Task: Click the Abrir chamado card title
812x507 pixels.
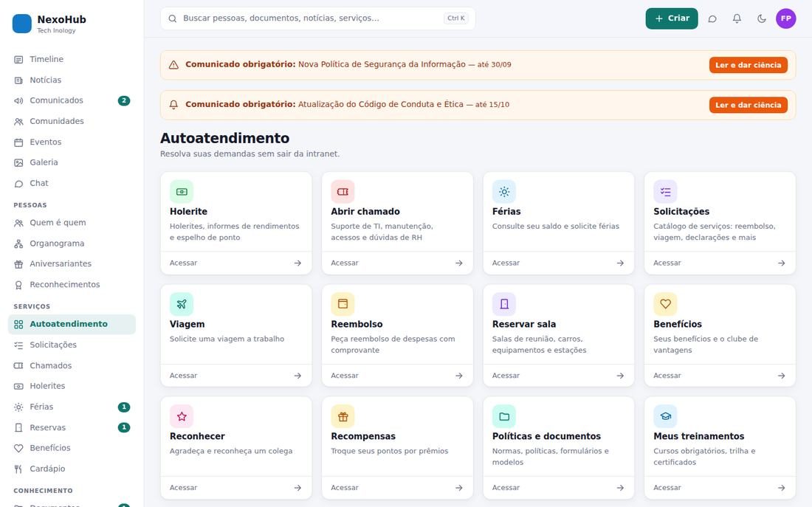Action: point(365,211)
